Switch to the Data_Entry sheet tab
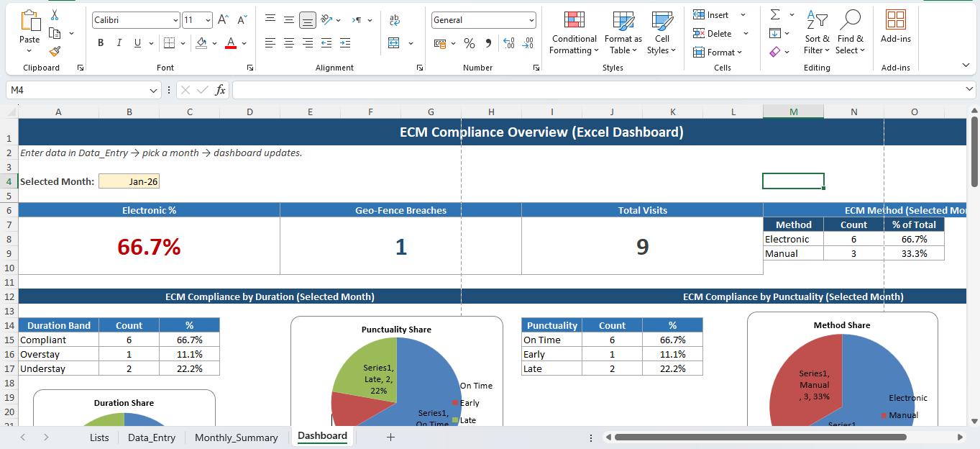This screenshot has height=449, width=980. (151, 437)
